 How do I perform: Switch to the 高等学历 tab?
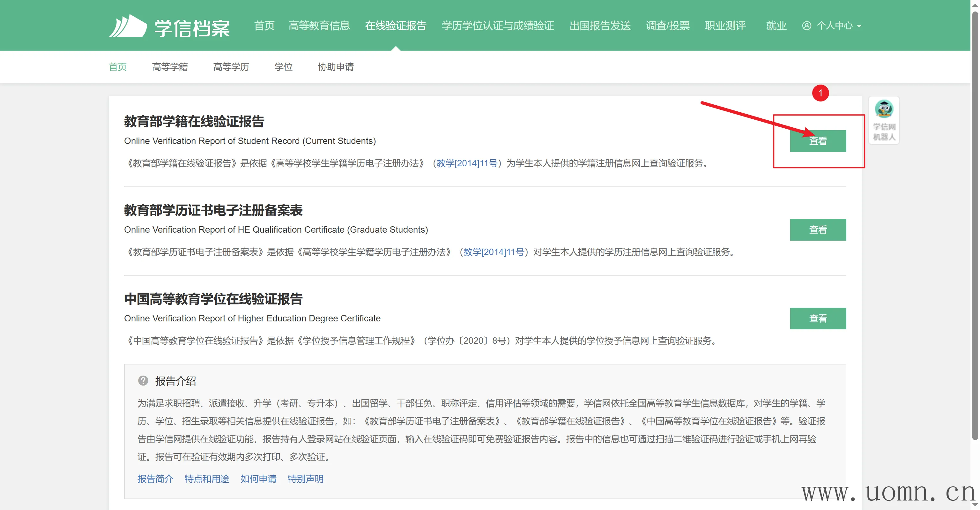coord(231,67)
